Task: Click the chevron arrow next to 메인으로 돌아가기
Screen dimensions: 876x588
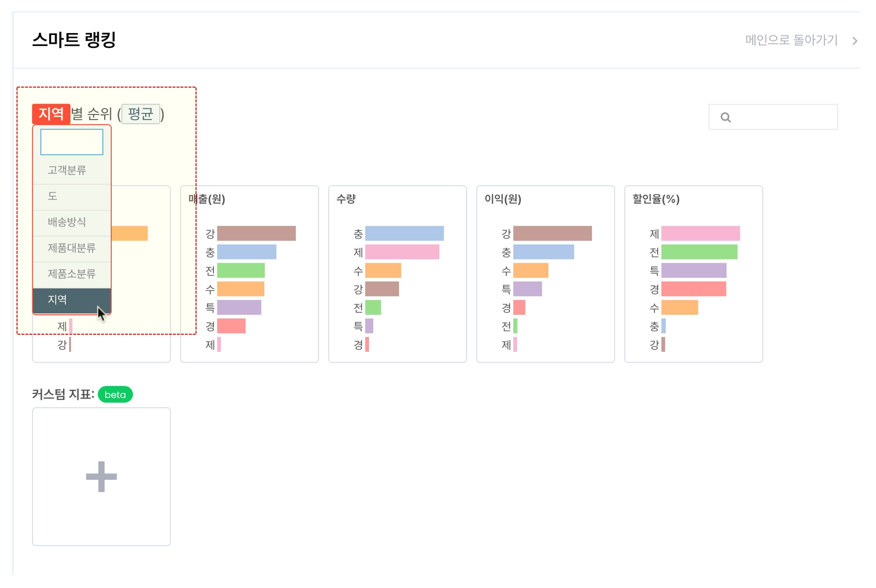Action: point(855,41)
